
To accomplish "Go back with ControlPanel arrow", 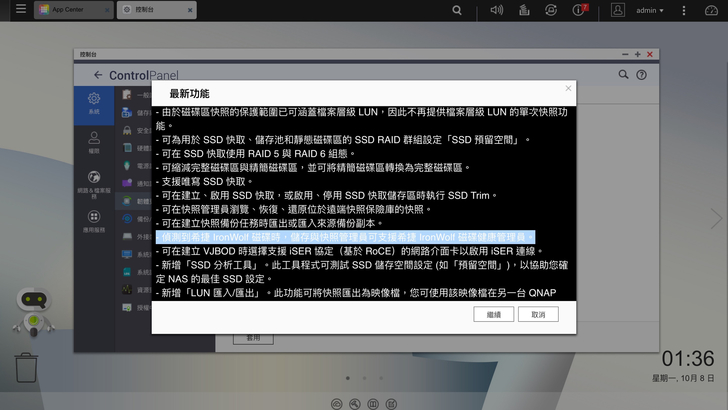I will [x=98, y=75].
